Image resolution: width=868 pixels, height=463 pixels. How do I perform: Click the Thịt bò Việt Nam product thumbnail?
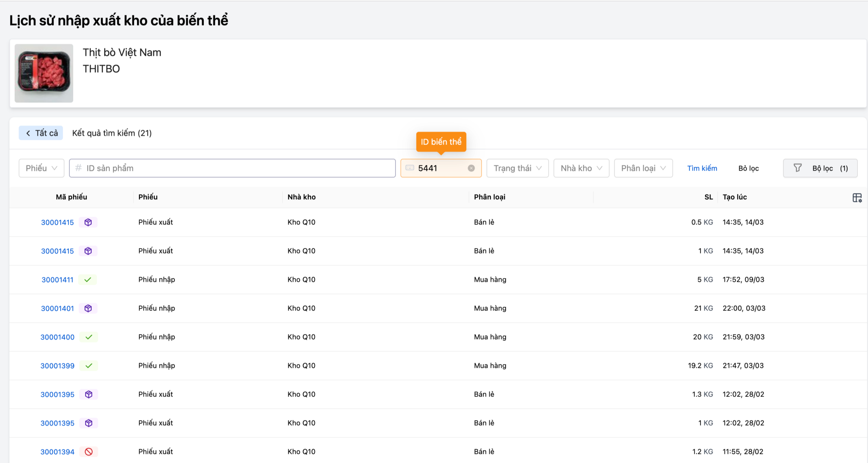pos(44,73)
